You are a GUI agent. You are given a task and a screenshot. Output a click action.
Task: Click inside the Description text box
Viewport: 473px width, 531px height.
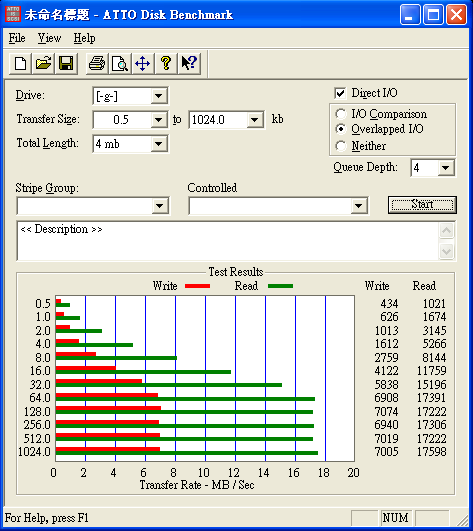[x=228, y=241]
